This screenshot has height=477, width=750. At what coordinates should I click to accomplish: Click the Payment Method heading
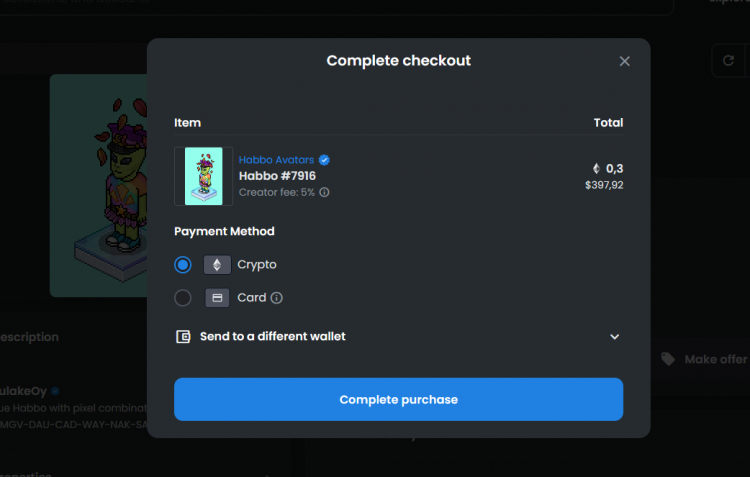point(224,232)
